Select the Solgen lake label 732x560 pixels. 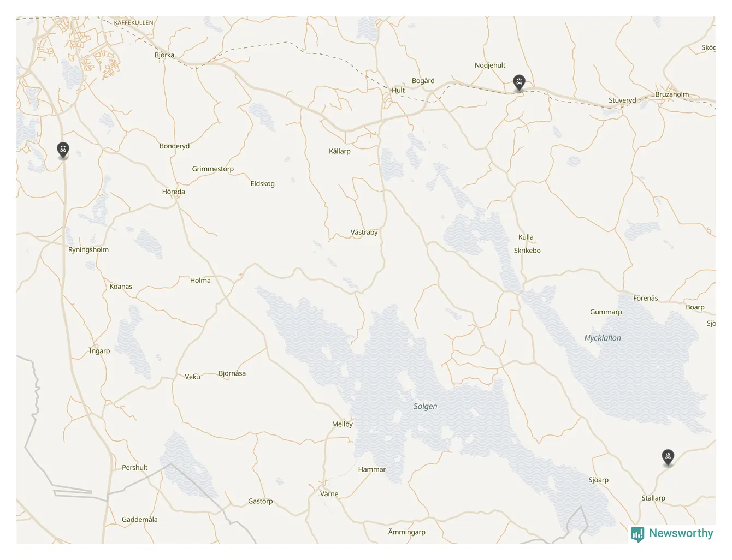coord(425,406)
